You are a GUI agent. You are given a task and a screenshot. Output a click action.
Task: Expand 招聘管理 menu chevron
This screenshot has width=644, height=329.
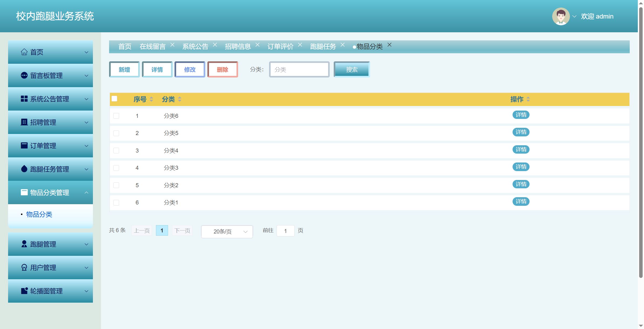click(86, 122)
